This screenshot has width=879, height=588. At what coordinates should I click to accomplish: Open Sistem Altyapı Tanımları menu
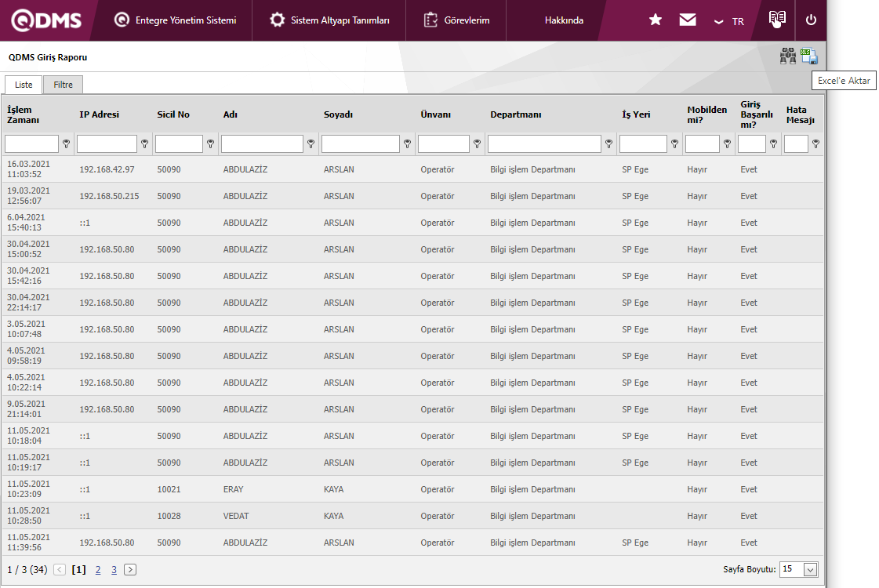329,20
